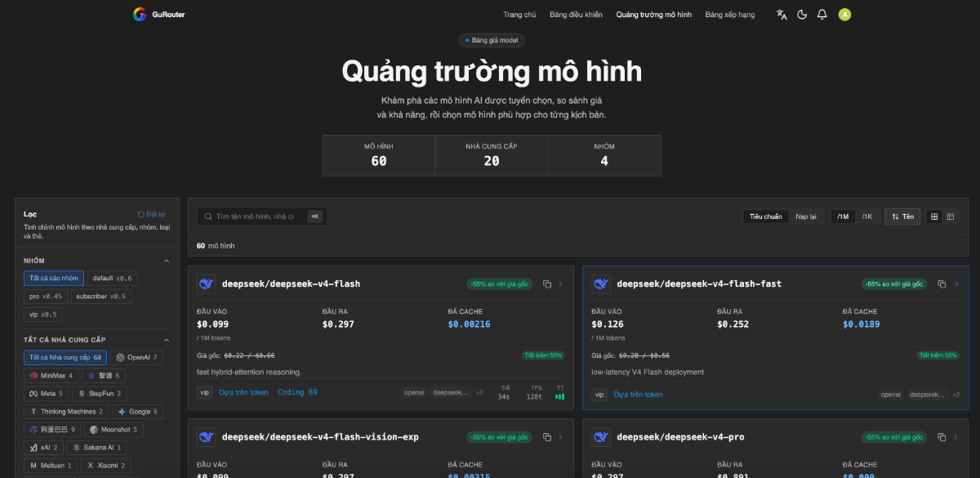980x478 pixels.
Task: Show prices per /1K tokens
Action: click(x=867, y=217)
